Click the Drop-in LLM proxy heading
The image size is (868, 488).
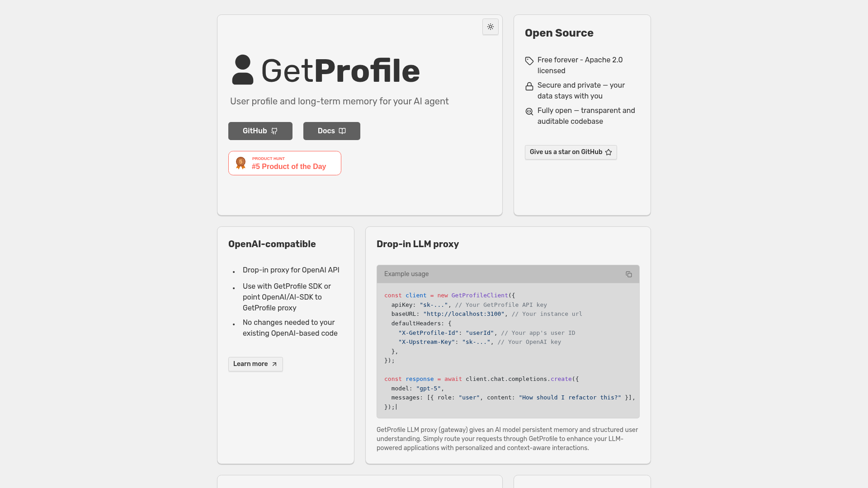click(418, 244)
